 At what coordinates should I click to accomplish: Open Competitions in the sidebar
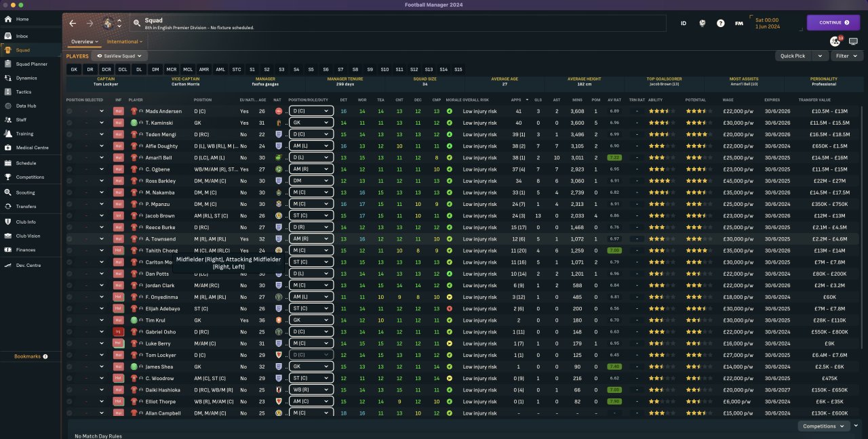pos(29,177)
